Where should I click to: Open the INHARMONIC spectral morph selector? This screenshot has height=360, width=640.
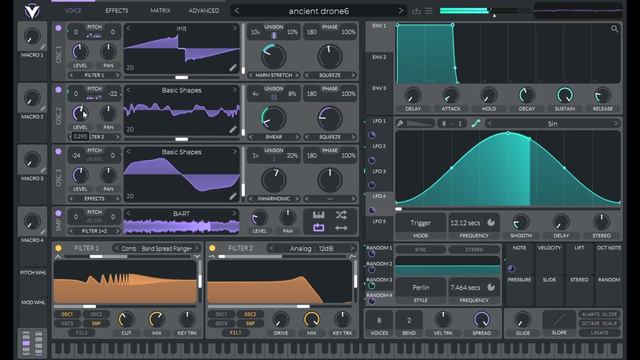point(273,198)
